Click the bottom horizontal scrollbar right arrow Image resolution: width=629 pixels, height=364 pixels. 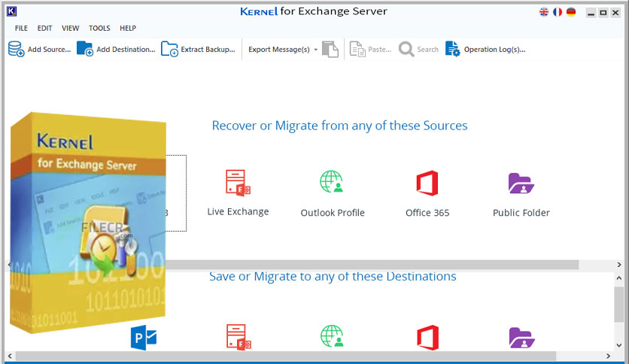pyautogui.click(x=608, y=356)
